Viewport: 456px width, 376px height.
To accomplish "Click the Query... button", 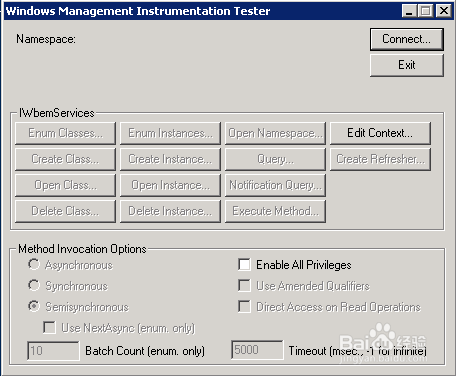I will tap(275, 159).
